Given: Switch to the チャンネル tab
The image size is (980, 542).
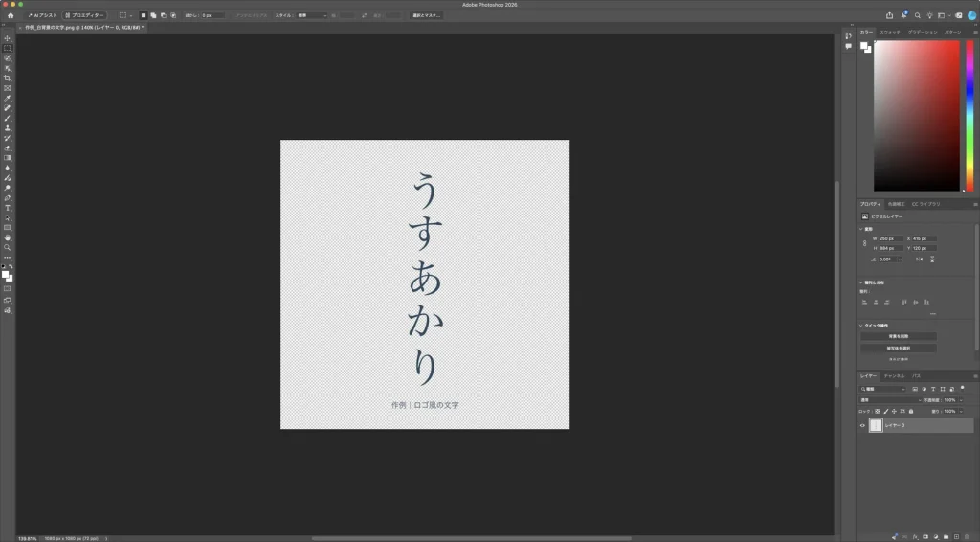Looking at the screenshot, I should 894,376.
